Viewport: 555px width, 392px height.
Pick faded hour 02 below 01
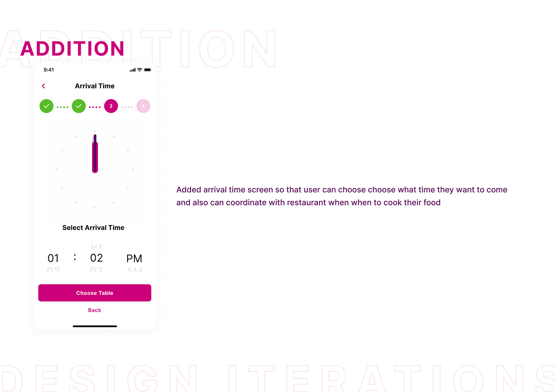53,270
